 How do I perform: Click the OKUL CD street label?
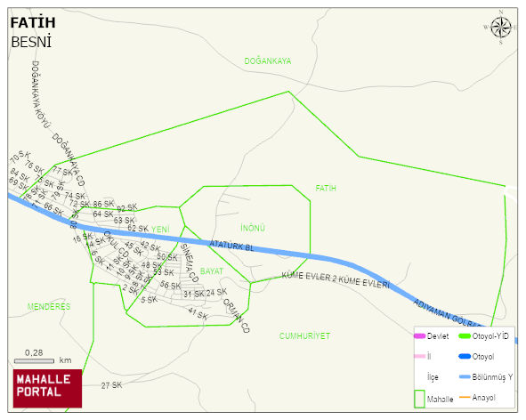116,244
